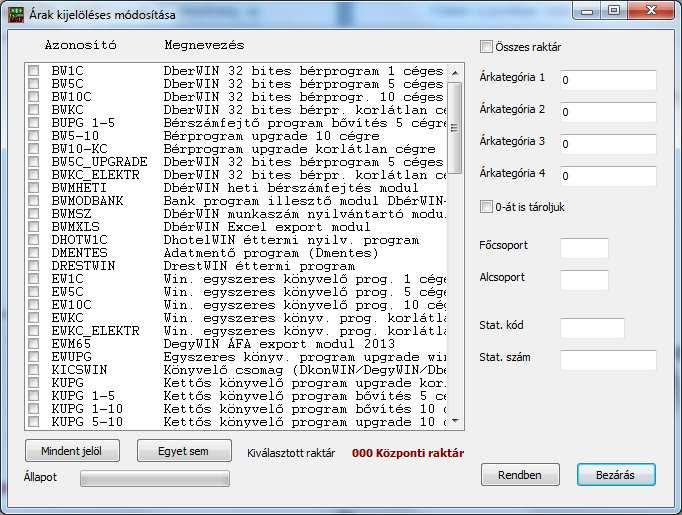
Task: Select the EWM65 checkbox
Action: [33, 344]
